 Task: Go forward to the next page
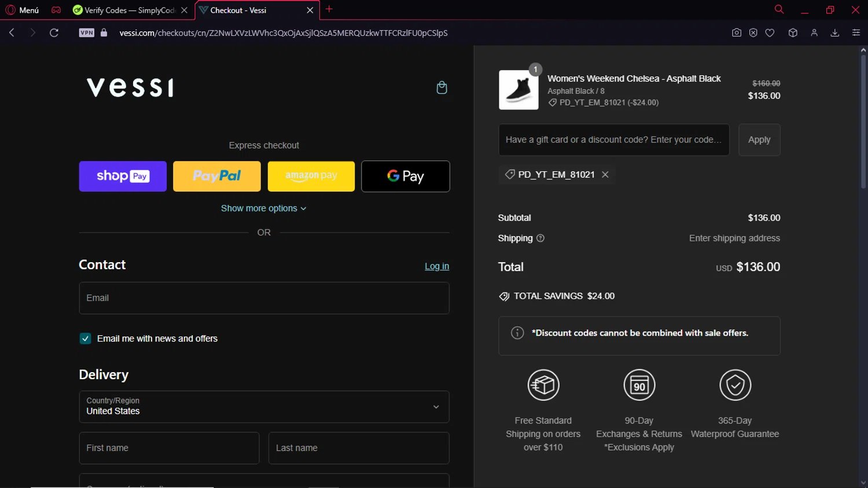tap(33, 33)
